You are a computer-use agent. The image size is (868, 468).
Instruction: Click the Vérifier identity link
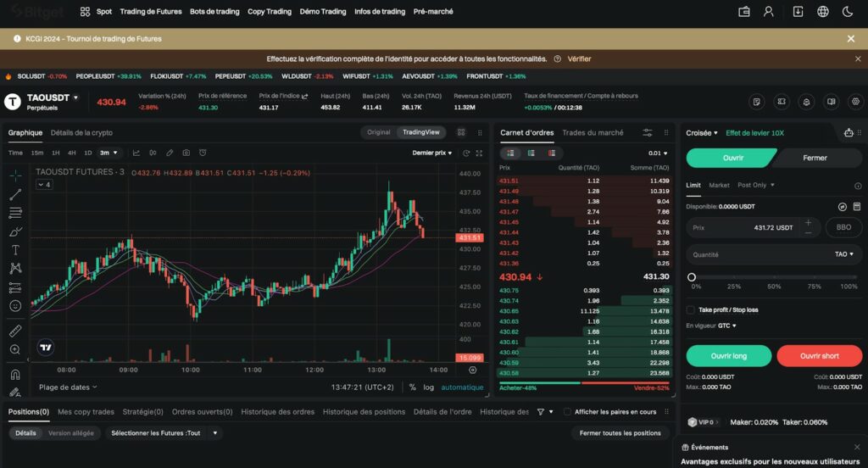coord(579,58)
